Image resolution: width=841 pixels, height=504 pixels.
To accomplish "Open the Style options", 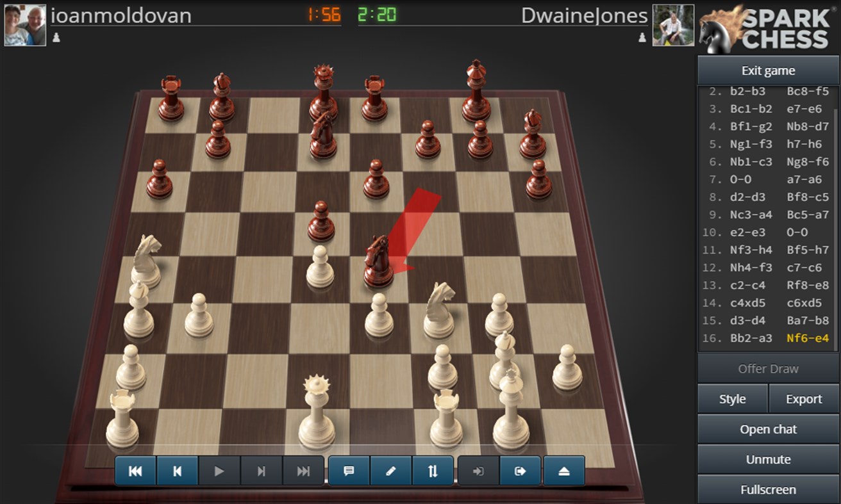I will point(732,398).
